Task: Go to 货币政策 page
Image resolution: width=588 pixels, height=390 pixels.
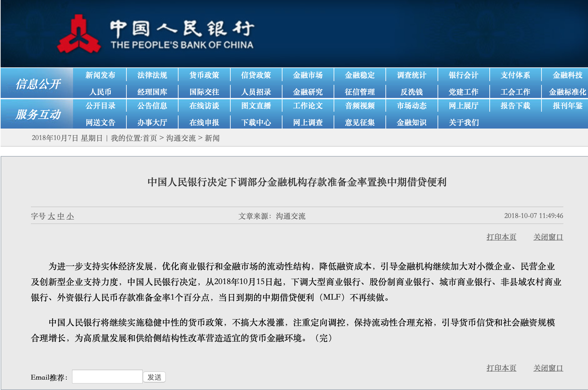Action: click(204, 75)
